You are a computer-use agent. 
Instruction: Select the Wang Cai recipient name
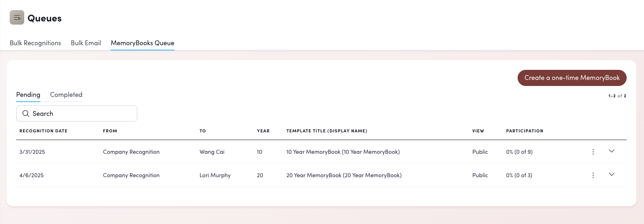212,152
